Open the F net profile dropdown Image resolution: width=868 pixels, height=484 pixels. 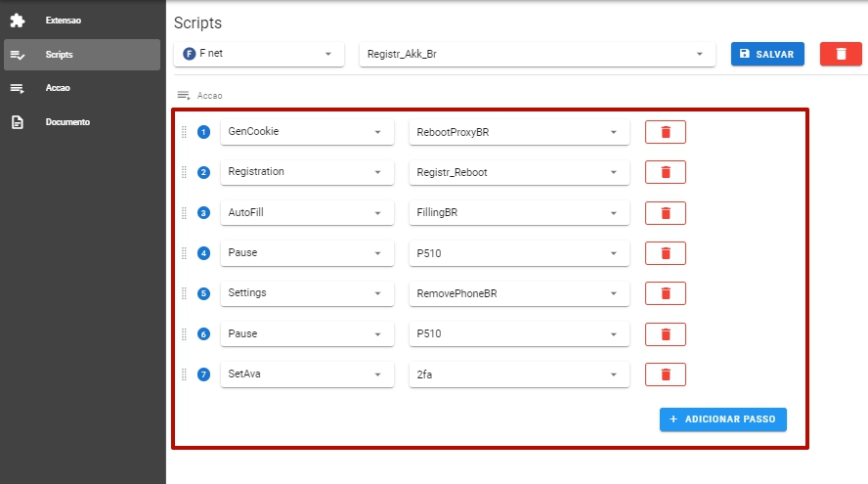pyautogui.click(x=259, y=54)
